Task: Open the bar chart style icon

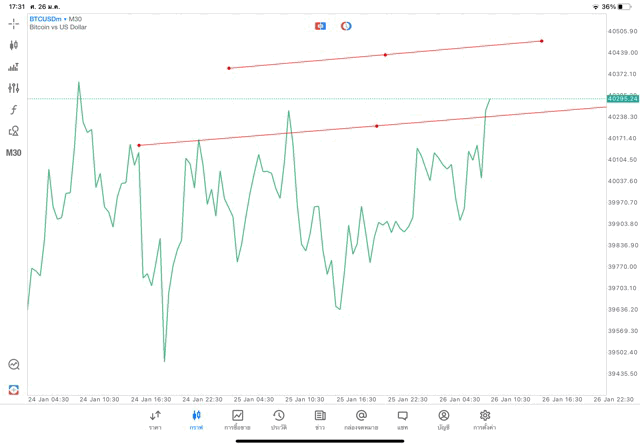Action: tap(14, 67)
